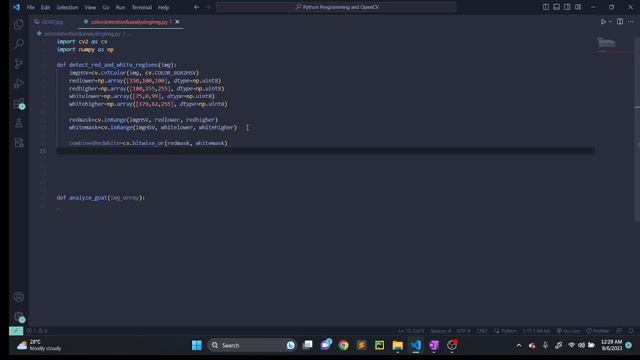Click the UTF-8 encoding status item

click(463, 331)
